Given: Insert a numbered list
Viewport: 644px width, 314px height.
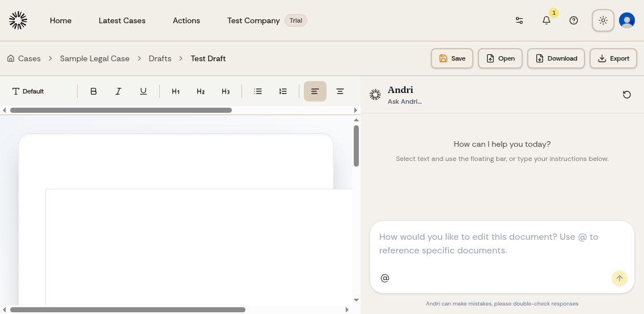Looking at the screenshot, I should pyautogui.click(x=283, y=91).
